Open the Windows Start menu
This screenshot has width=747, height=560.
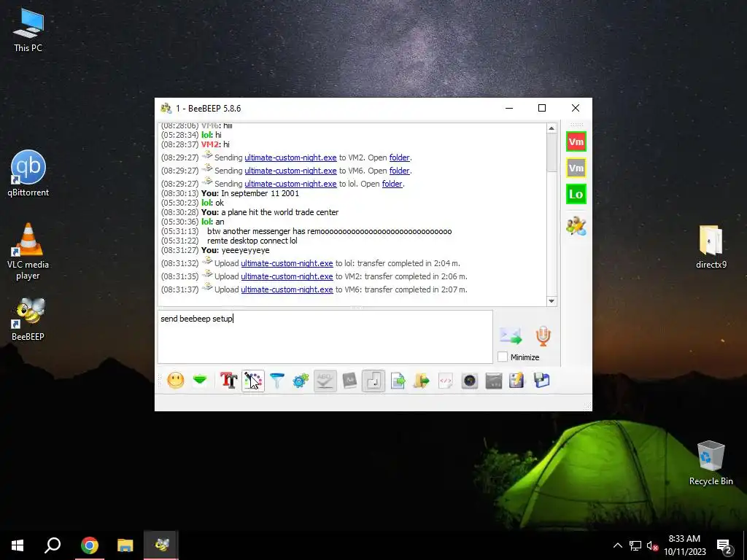[18, 545]
